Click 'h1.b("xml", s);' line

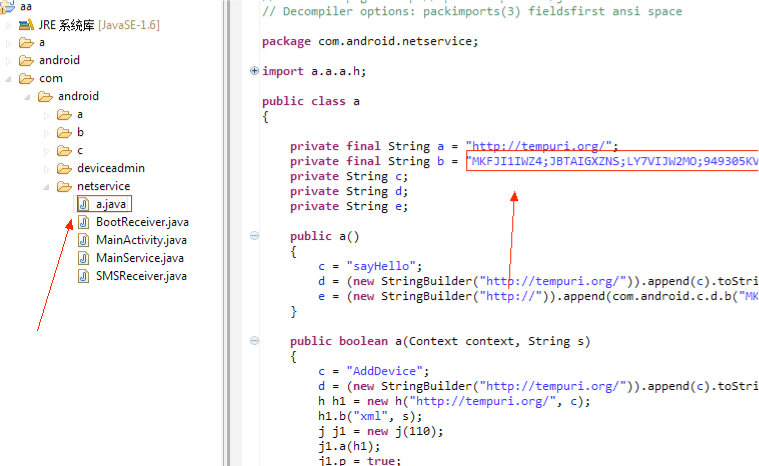(370, 417)
